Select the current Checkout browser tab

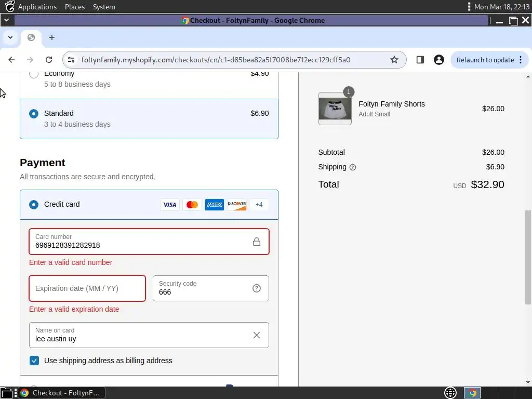click(x=31, y=37)
